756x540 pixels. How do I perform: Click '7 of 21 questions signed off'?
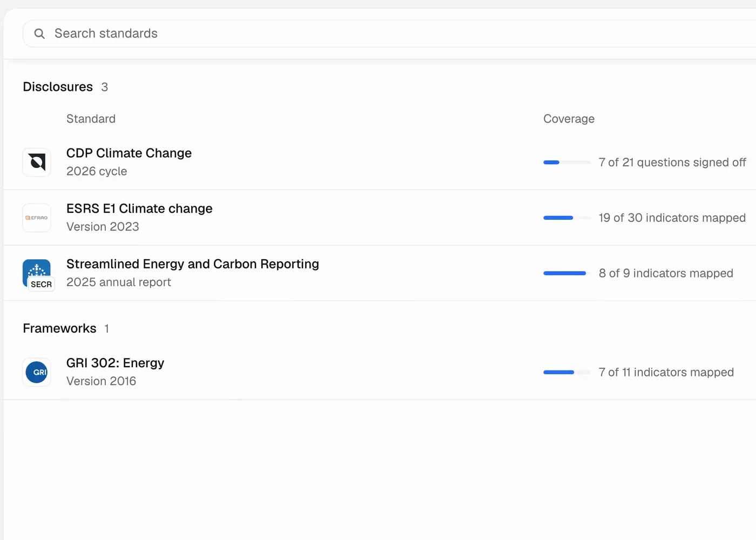tap(672, 163)
